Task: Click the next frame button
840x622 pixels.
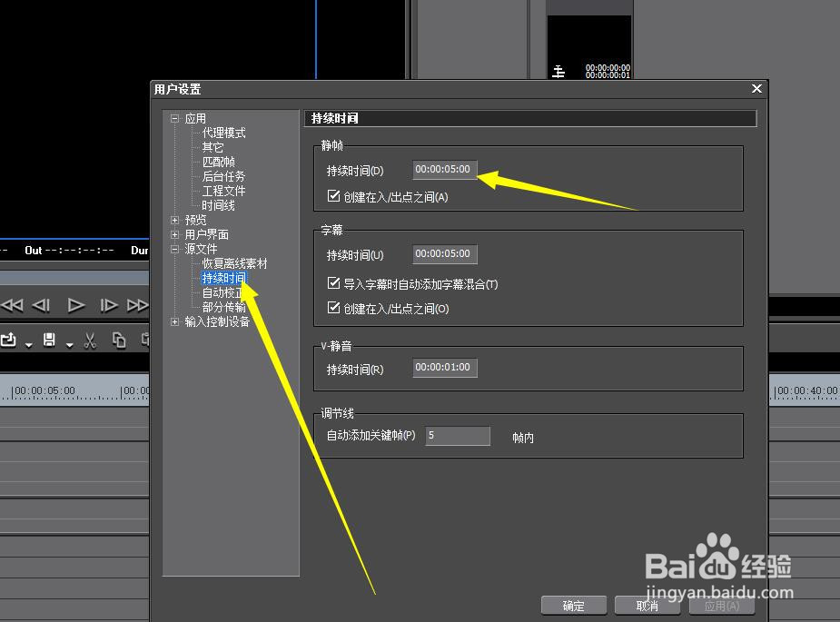Action: click(109, 305)
